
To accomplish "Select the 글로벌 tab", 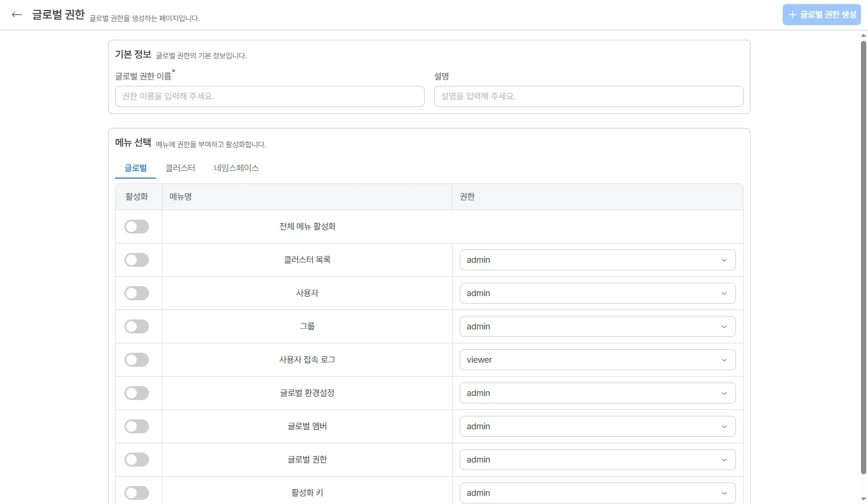I will pyautogui.click(x=136, y=168).
